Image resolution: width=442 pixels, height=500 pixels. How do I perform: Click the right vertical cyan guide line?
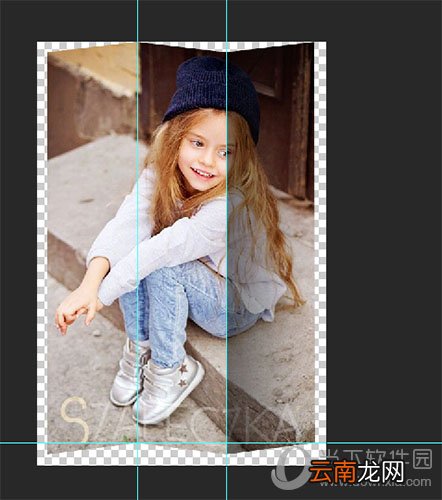click(x=226, y=250)
